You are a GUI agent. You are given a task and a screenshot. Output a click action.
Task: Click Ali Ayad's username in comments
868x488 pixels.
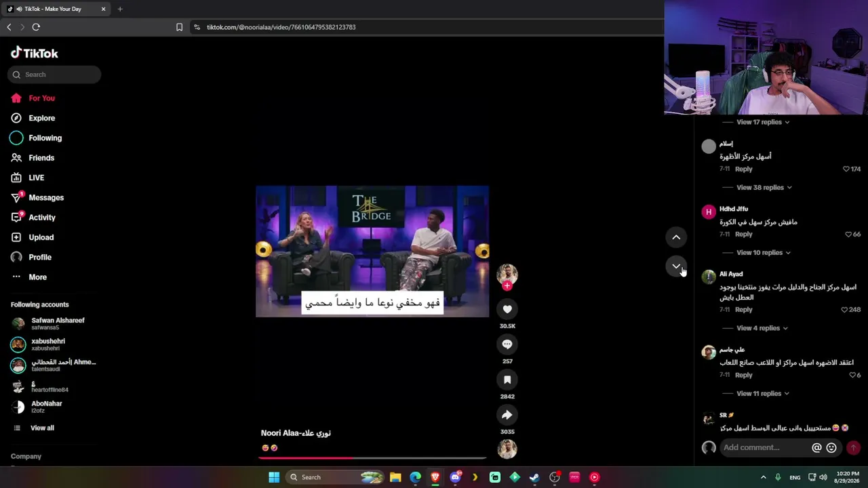pyautogui.click(x=731, y=274)
